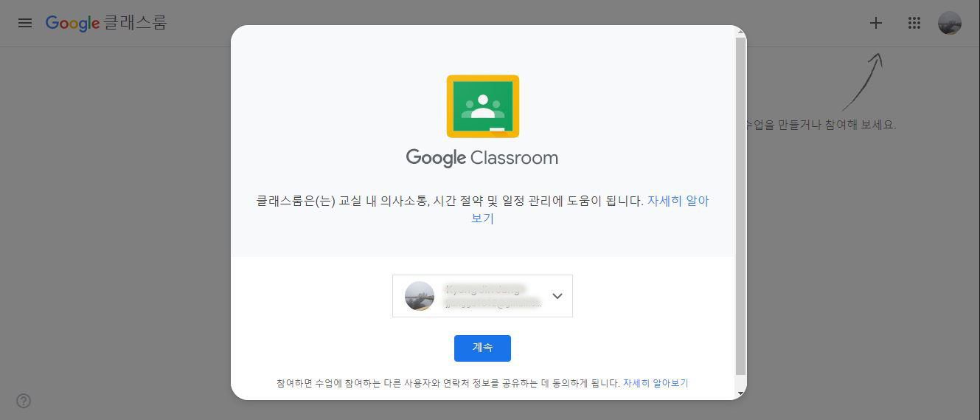Open the 자세히 알아보기 link in the description
Image resolution: width=980 pixels, height=420 pixels.
[x=678, y=201]
